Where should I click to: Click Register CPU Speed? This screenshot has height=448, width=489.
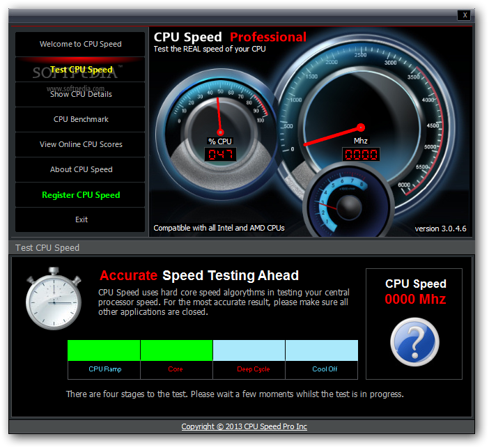pos(80,194)
